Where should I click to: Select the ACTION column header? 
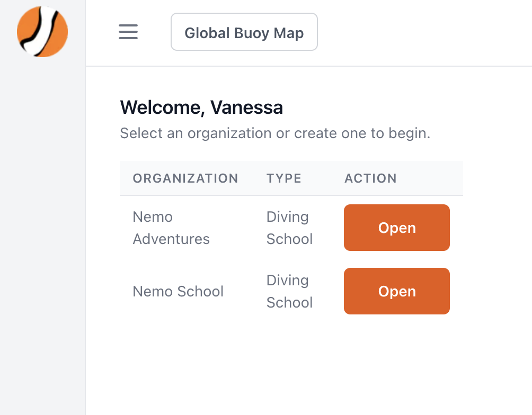pos(370,178)
